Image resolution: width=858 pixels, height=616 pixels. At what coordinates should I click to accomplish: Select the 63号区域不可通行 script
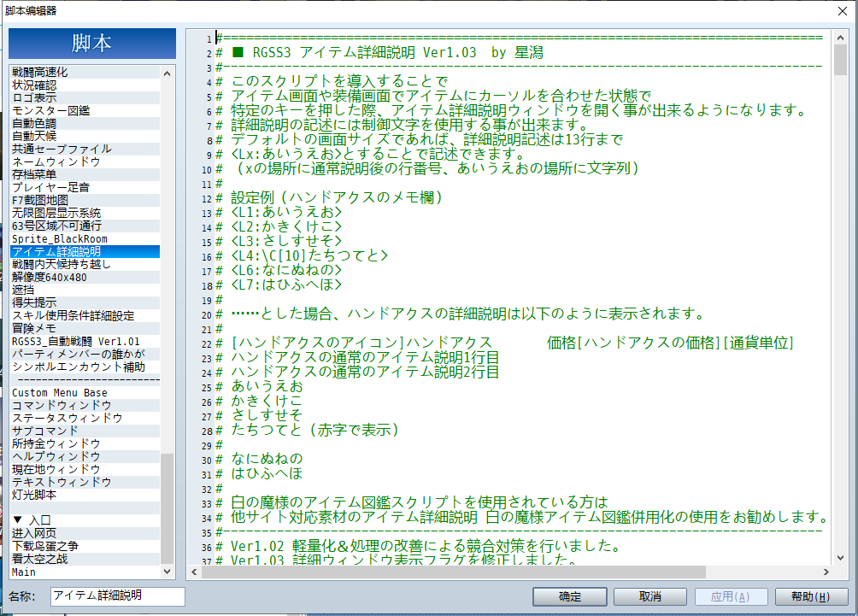tap(85, 226)
